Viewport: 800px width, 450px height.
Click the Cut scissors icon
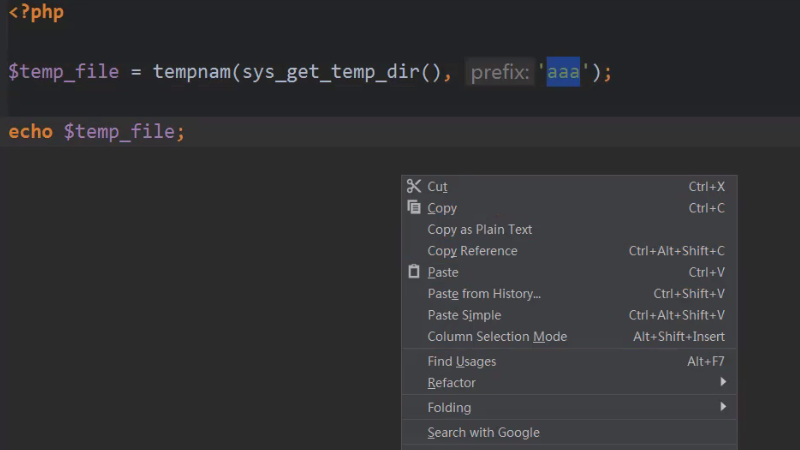(414, 186)
